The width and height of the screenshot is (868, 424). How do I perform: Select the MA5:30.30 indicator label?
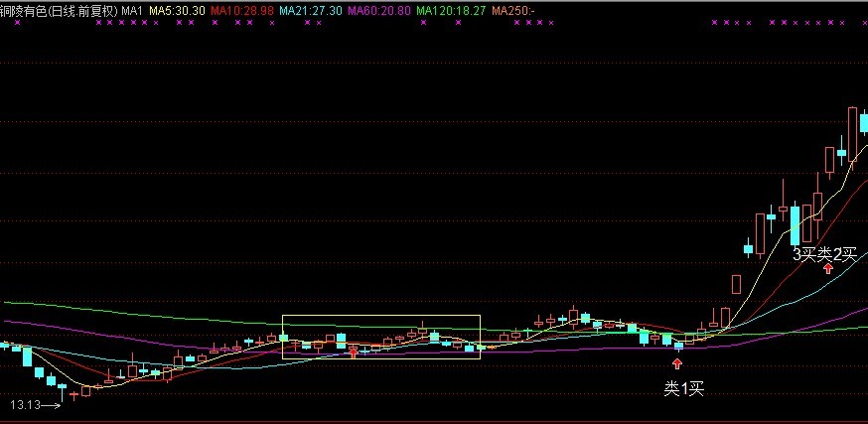pyautogui.click(x=178, y=9)
